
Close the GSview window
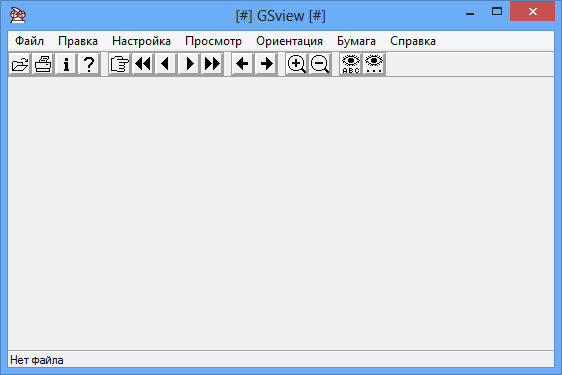533,11
